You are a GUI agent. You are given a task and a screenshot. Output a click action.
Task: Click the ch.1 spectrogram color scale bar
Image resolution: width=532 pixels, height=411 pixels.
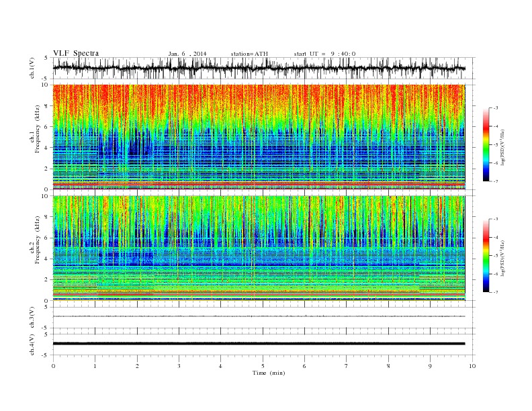(x=486, y=144)
